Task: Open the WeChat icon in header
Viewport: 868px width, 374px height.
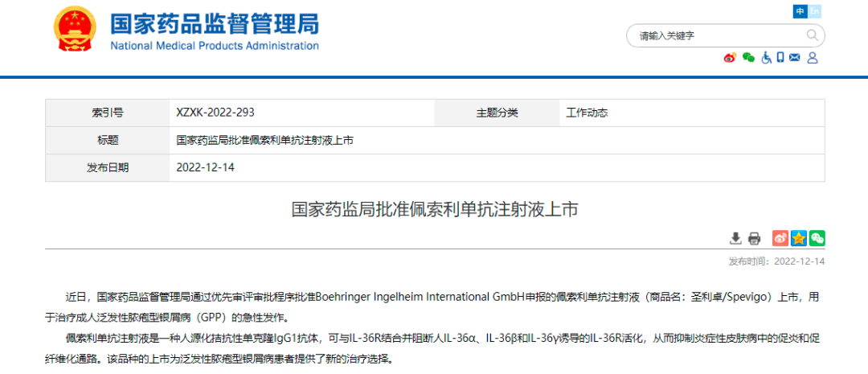Action: (x=748, y=58)
